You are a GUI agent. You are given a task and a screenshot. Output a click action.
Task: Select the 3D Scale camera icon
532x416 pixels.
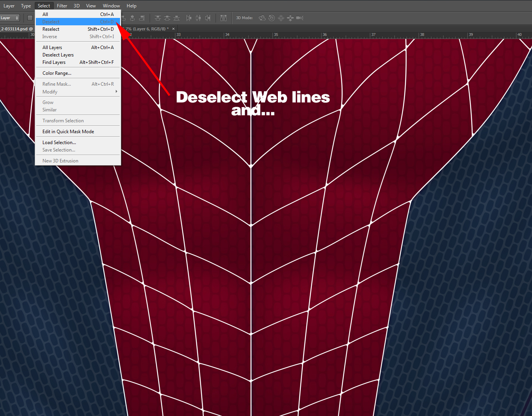click(x=300, y=18)
